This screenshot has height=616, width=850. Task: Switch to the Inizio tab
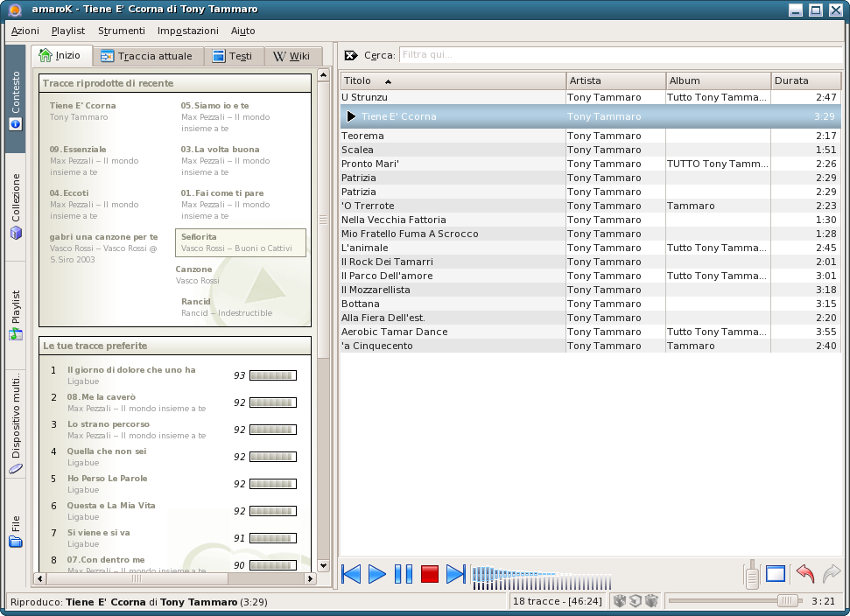coord(61,55)
